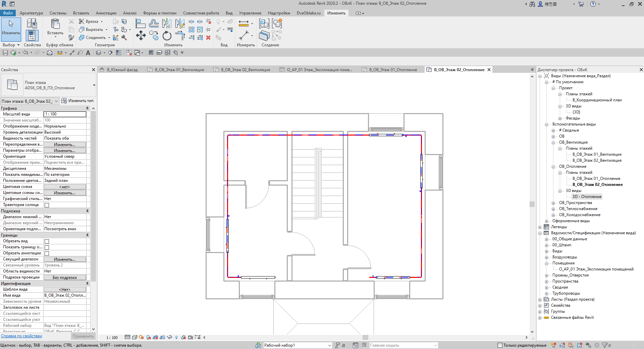Toggle the Траектория солнца checkbox
This screenshot has height=349, width=644.
tap(47, 205)
